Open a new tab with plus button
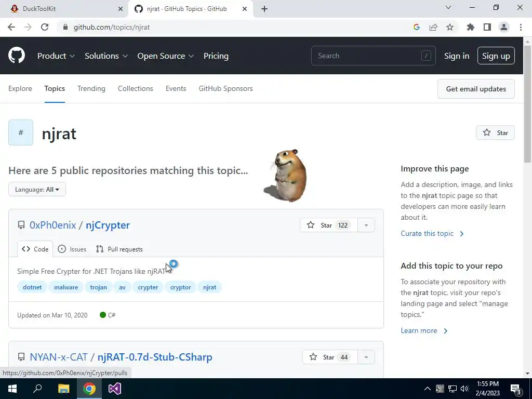This screenshot has height=399, width=532. (264, 9)
